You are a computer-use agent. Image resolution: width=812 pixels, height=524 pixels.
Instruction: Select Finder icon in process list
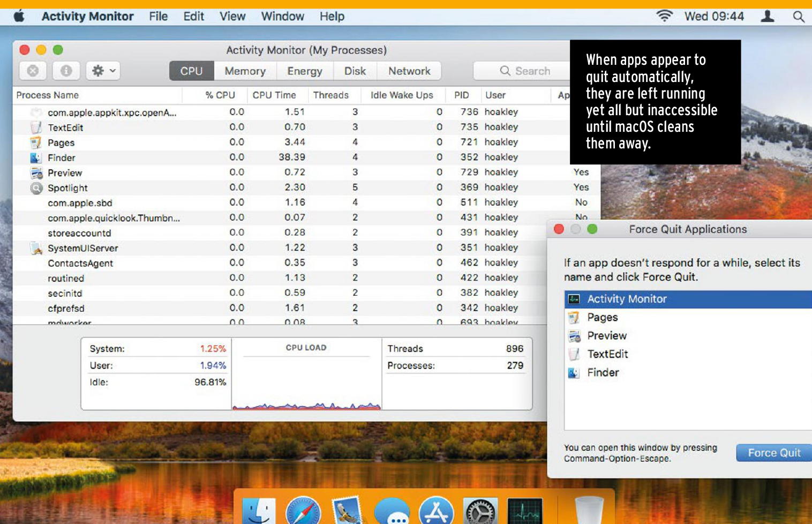click(36, 158)
